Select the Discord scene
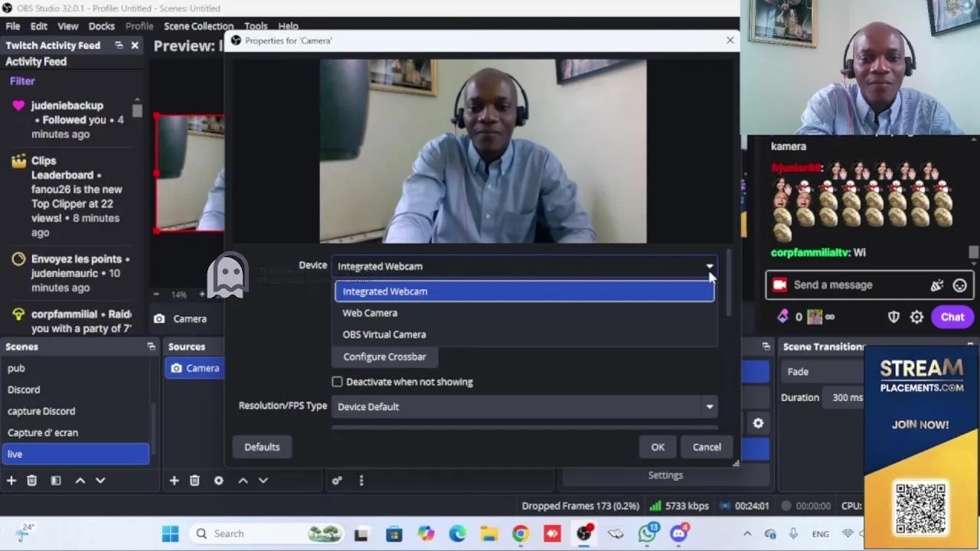The image size is (980, 551). 75,390
